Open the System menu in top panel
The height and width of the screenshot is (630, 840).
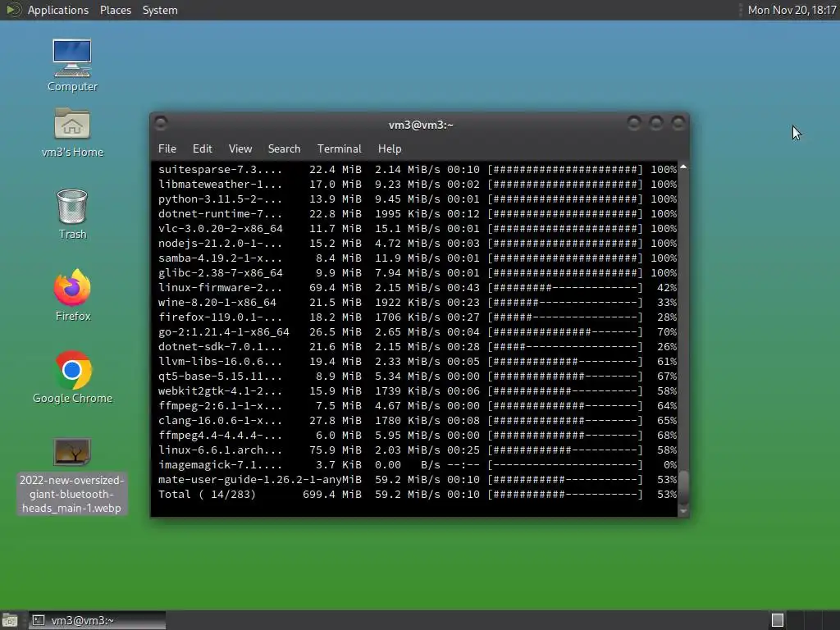click(x=160, y=10)
